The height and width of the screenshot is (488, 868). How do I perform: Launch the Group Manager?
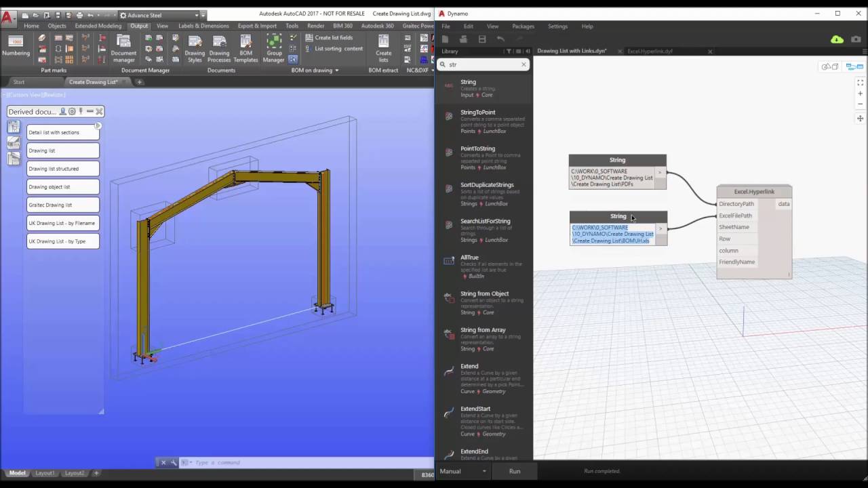pyautogui.click(x=274, y=48)
